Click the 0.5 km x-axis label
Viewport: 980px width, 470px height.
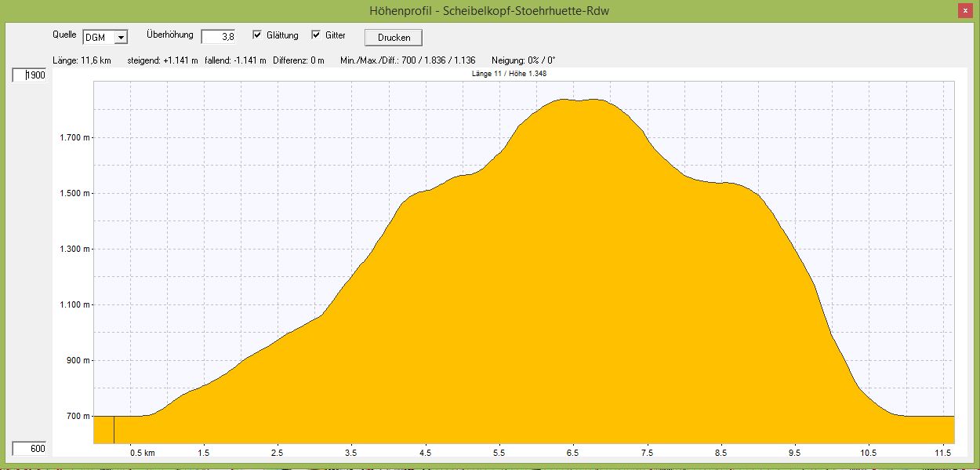click(x=142, y=454)
